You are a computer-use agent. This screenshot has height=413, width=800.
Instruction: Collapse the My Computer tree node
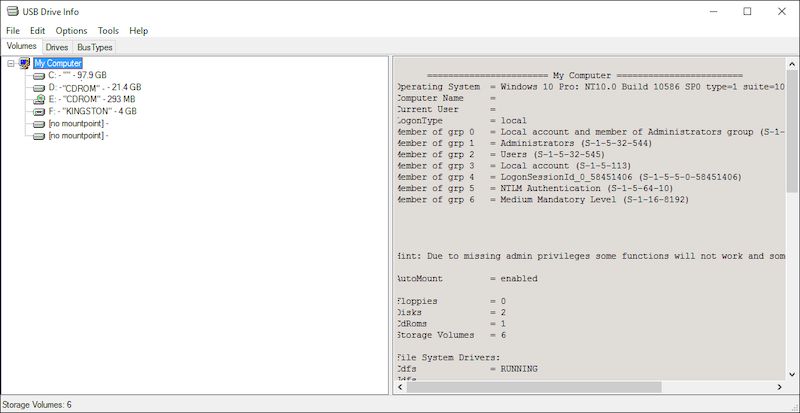11,64
